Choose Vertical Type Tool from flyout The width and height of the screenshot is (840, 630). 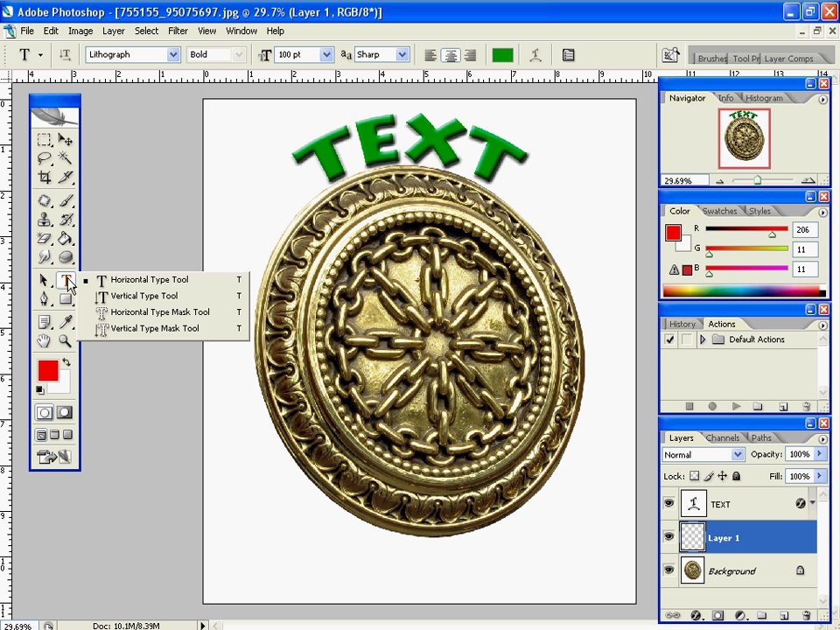pos(164,296)
